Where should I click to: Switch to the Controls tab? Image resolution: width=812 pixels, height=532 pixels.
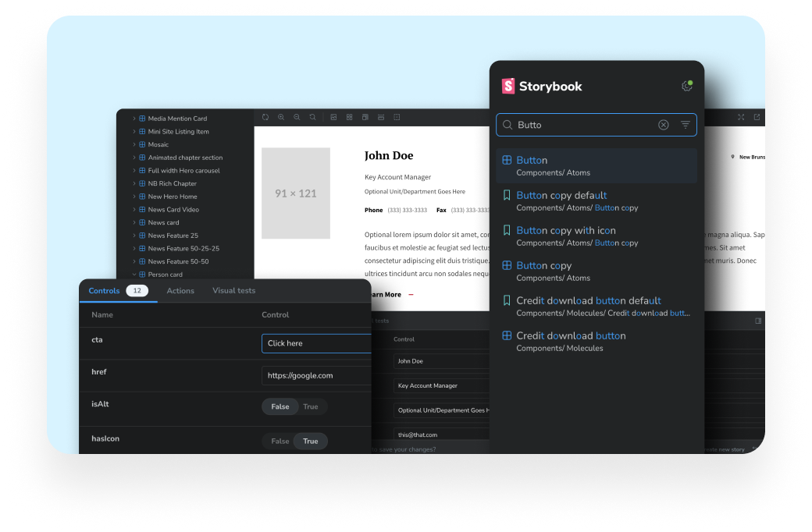104,290
